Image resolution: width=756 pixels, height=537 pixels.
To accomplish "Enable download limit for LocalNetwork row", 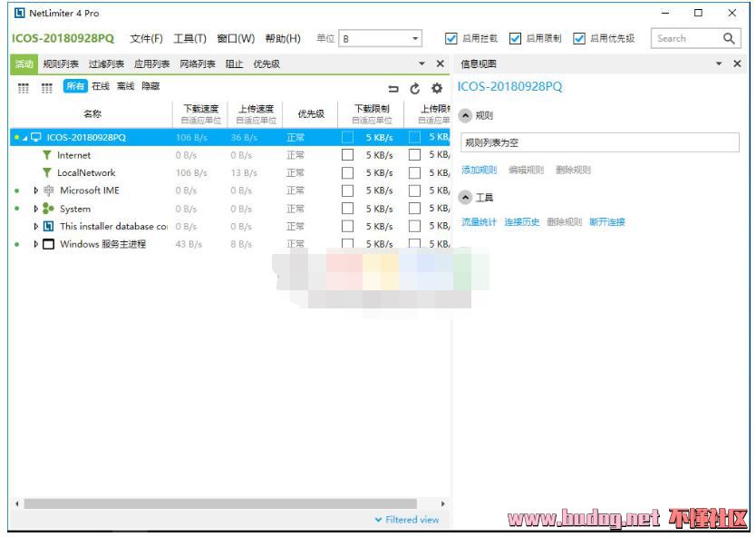I will coord(347,172).
